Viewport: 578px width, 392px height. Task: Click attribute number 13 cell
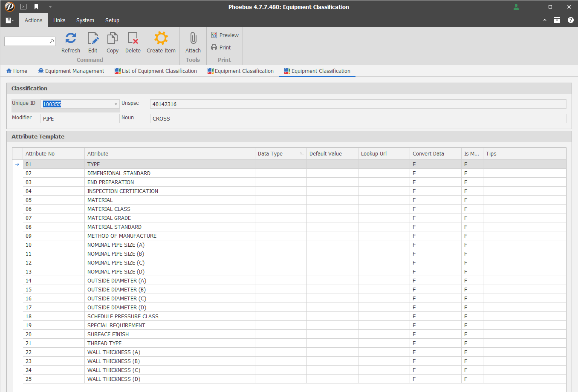click(54, 272)
